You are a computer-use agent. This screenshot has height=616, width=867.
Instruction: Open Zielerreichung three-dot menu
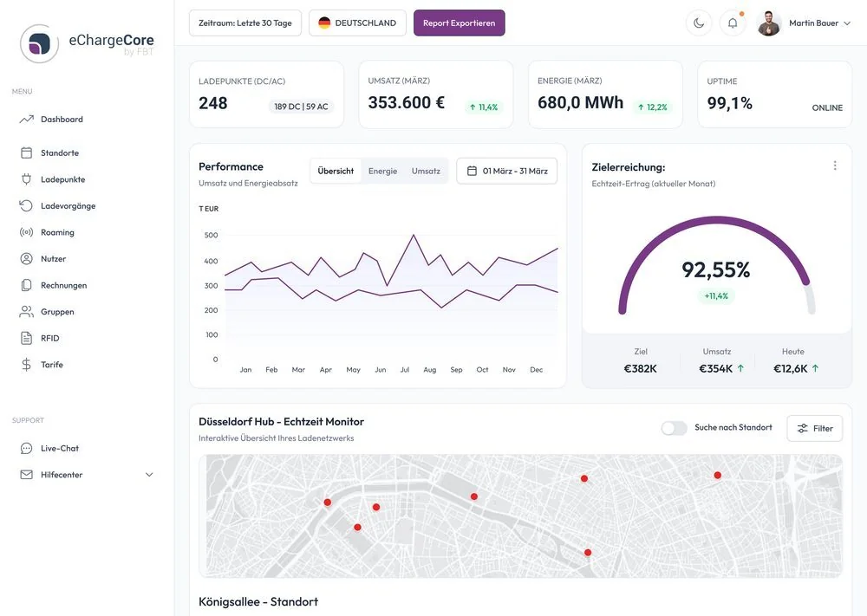coord(835,165)
